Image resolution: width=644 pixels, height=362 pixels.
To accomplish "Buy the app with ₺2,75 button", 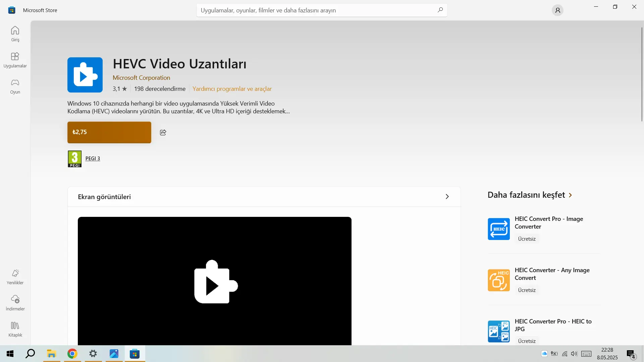I will pos(109,132).
